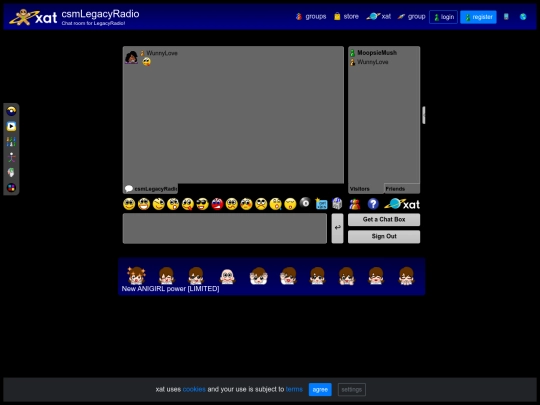Click the grey building icon
540x405 pixels.
337,204
